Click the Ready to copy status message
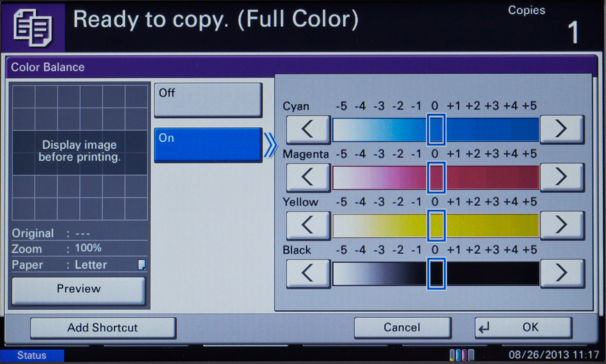606x364 pixels. pos(216,20)
